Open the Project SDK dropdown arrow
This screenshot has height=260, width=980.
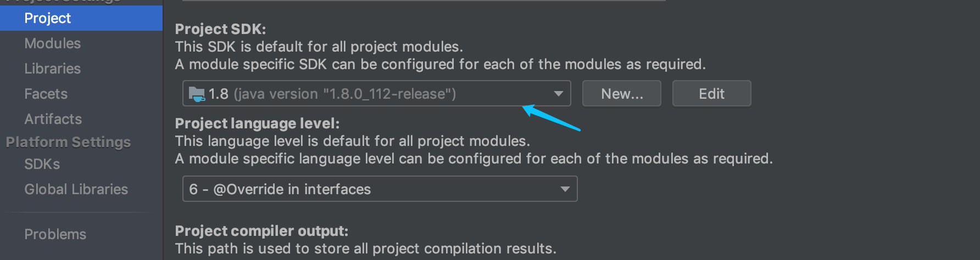[558, 94]
